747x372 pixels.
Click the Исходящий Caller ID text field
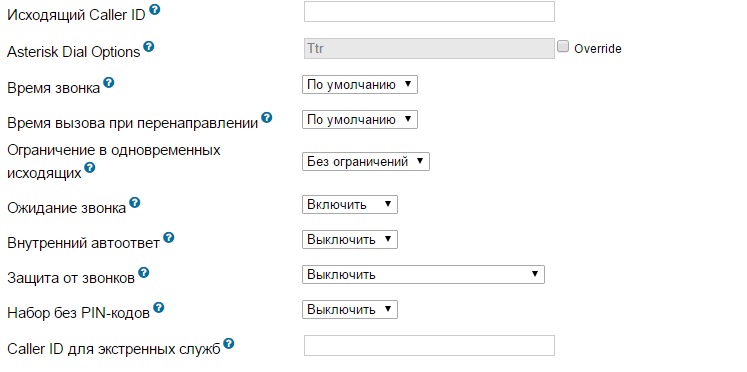[x=429, y=11]
